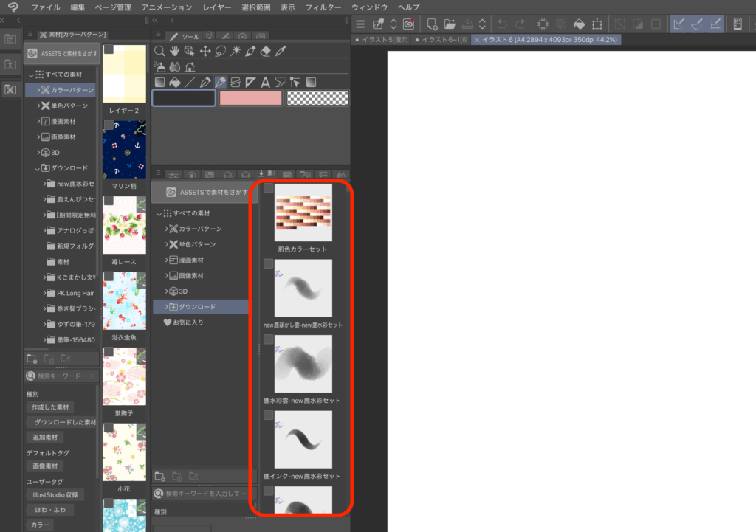Expand the 鹿えんぴつセ folder arrow
Image resolution: width=756 pixels, height=532 pixels.
[45, 199]
